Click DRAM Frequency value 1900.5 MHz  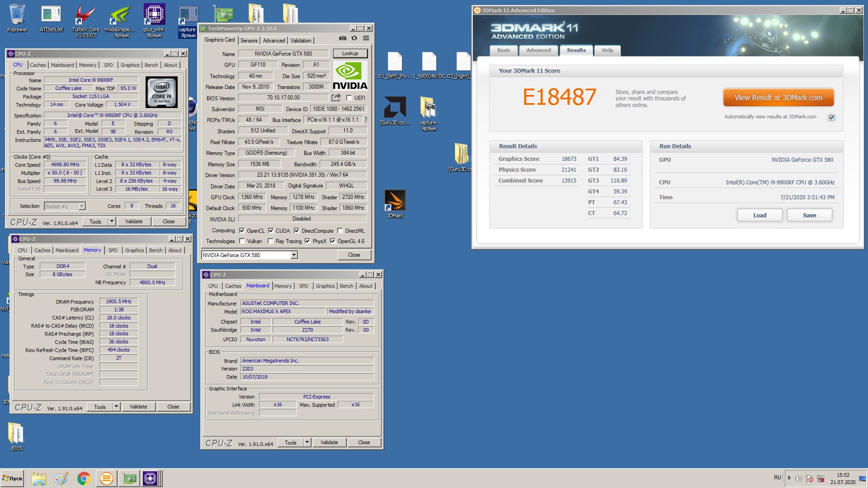click(118, 301)
